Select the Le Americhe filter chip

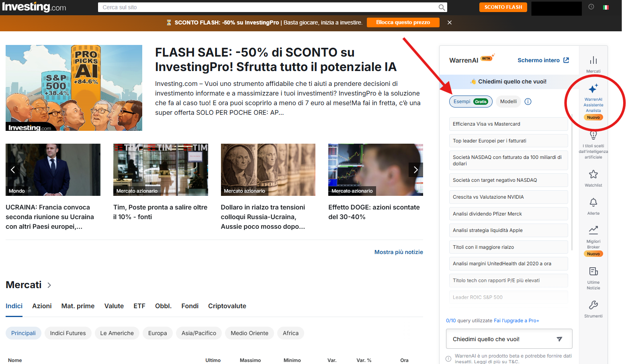pyautogui.click(x=117, y=333)
